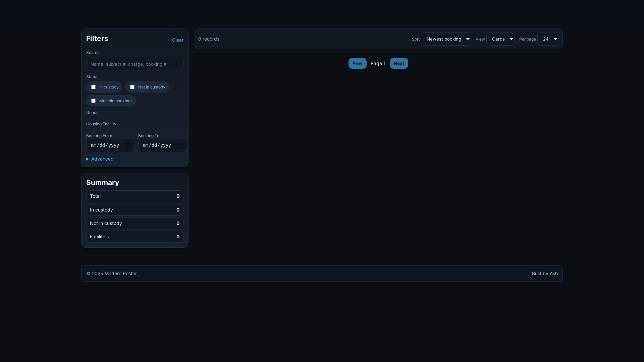This screenshot has width=644, height=362.
Task: Check the In custody status checkbox
Action: pyautogui.click(x=93, y=87)
